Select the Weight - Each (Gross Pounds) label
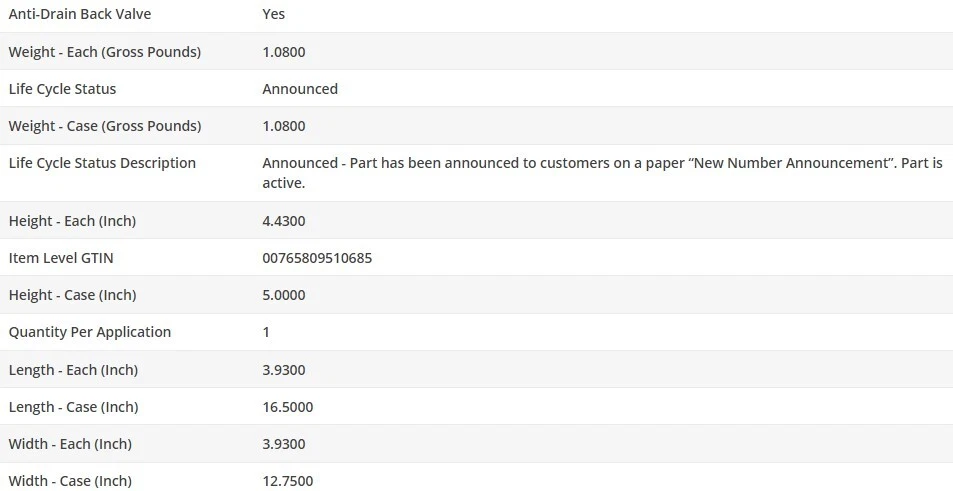 (x=105, y=52)
